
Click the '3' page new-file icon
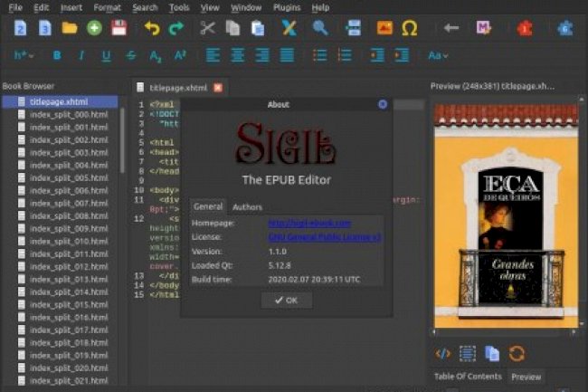click(x=44, y=28)
